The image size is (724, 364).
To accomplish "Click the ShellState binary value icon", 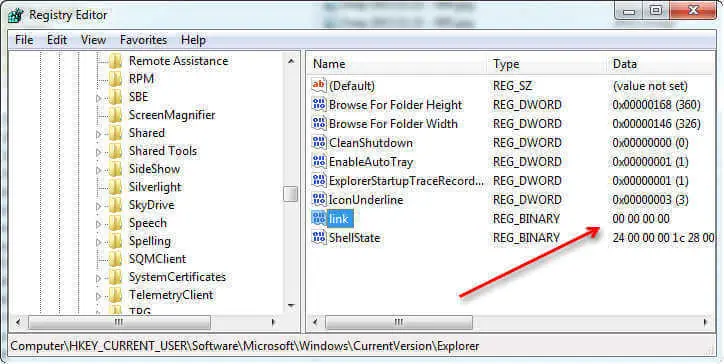I will [319, 238].
